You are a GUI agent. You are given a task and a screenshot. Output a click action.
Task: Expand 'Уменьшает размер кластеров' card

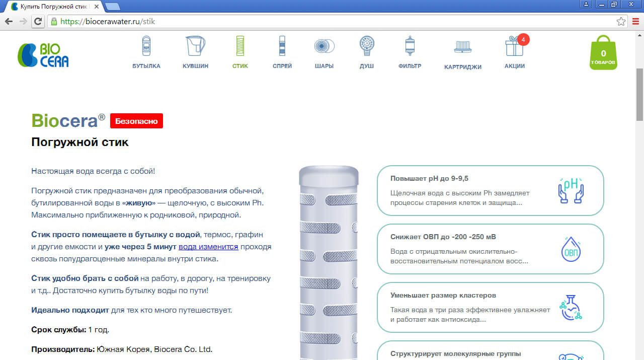(x=490, y=307)
